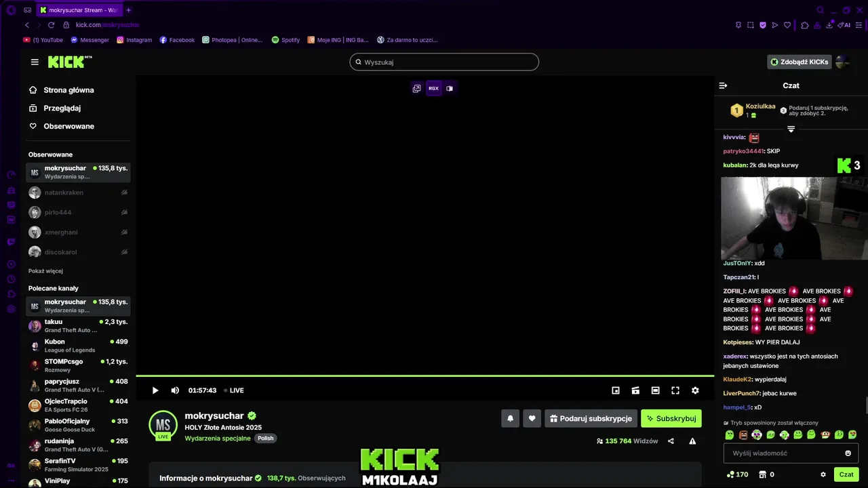
Task: Open chat settings gear
Action: point(823,474)
